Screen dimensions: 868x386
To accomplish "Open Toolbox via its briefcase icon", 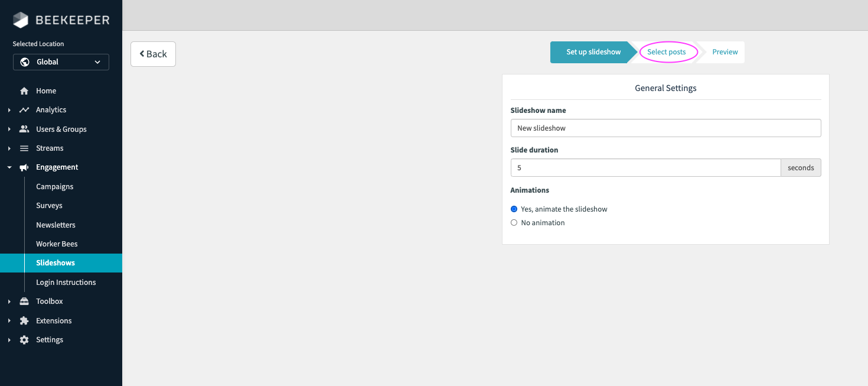I will pos(23,301).
